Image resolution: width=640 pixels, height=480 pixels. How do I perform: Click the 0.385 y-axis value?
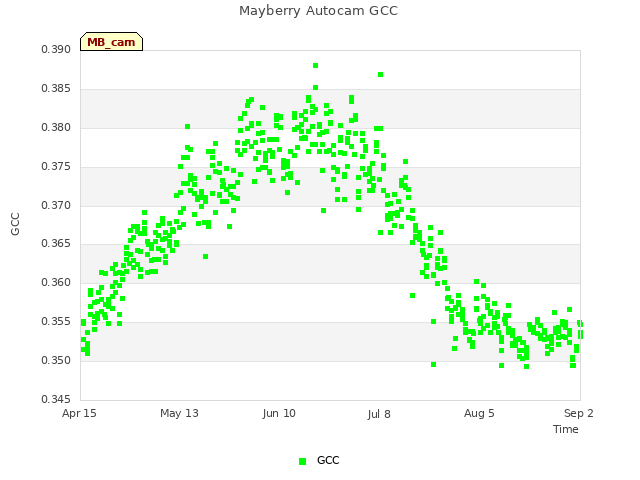[56, 89]
